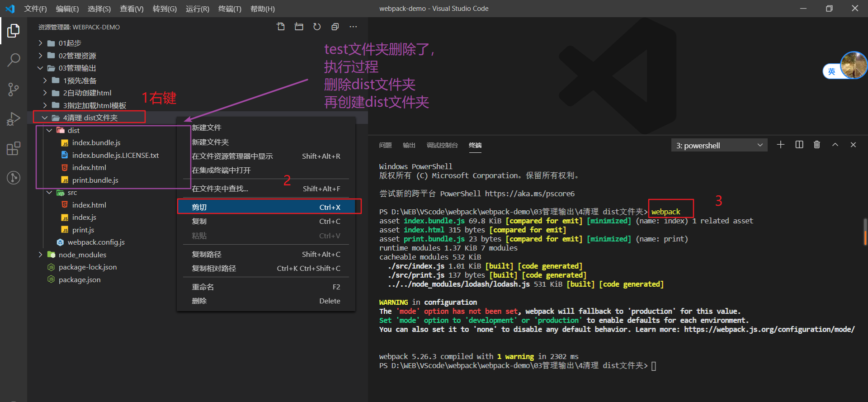Click the New Folder icon in explorer header
Image resolution: width=868 pixels, height=402 pixels.
[299, 27]
